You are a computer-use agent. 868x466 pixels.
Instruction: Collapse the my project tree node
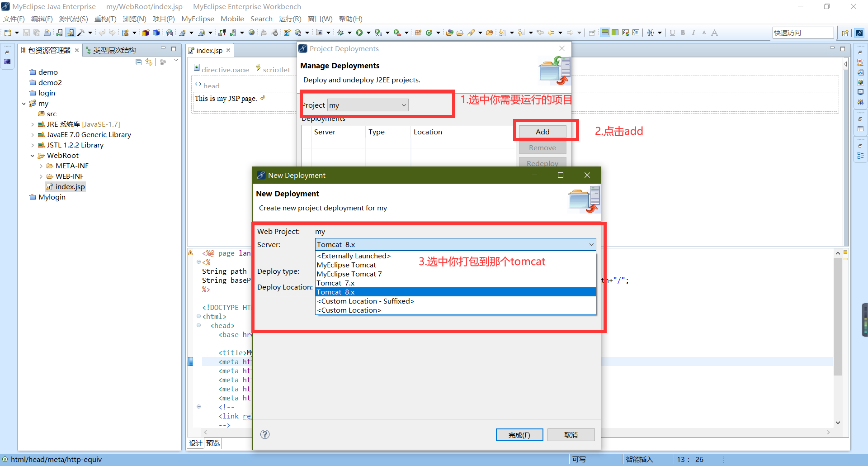point(24,104)
